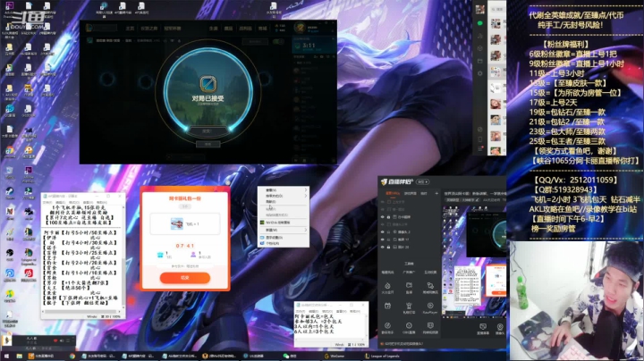This screenshot has height=361, width=644.
Task: Click NVIDIA icon in desktop context menu
Action: point(262,222)
